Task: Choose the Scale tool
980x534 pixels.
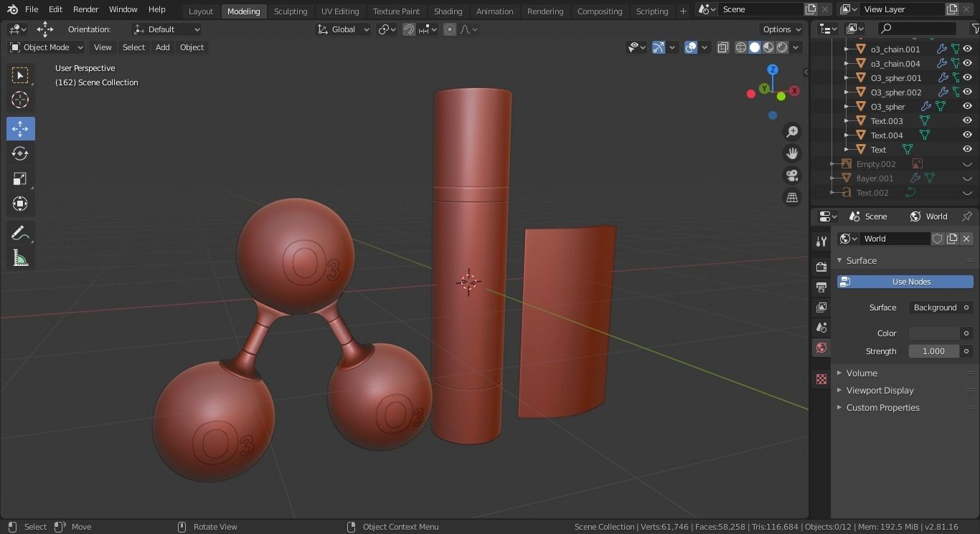Action: [x=20, y=178]
